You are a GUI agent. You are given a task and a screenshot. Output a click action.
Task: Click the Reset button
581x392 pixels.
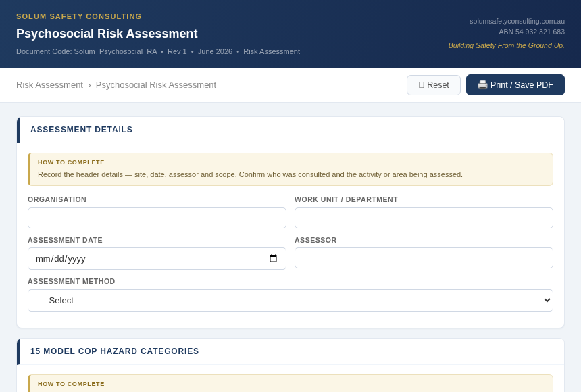(x=434, y=85)
